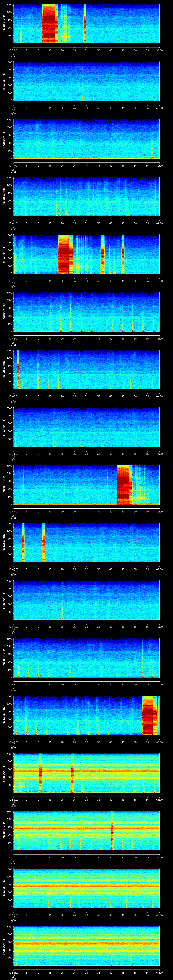This screenshot has height=980, width=173.
Task: Click the '13:46:00' time axis label
Action: pyautogui.click(x=13, y=569)
